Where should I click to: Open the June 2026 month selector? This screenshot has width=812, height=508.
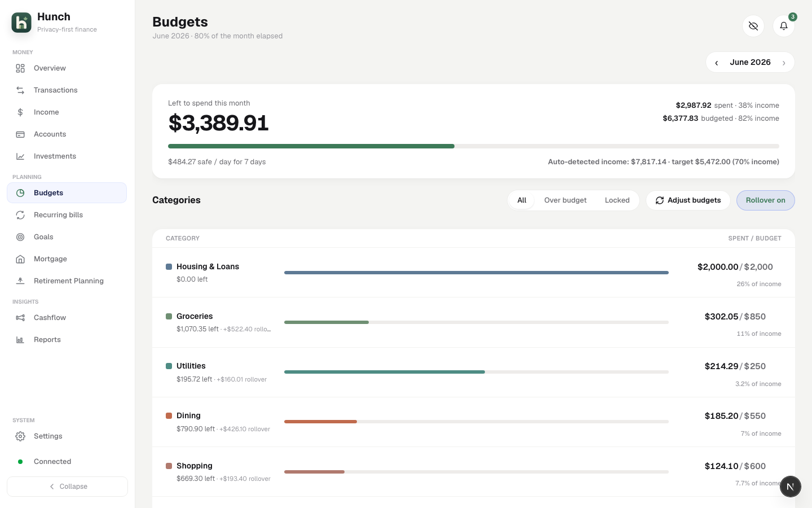tap(750, 62)
